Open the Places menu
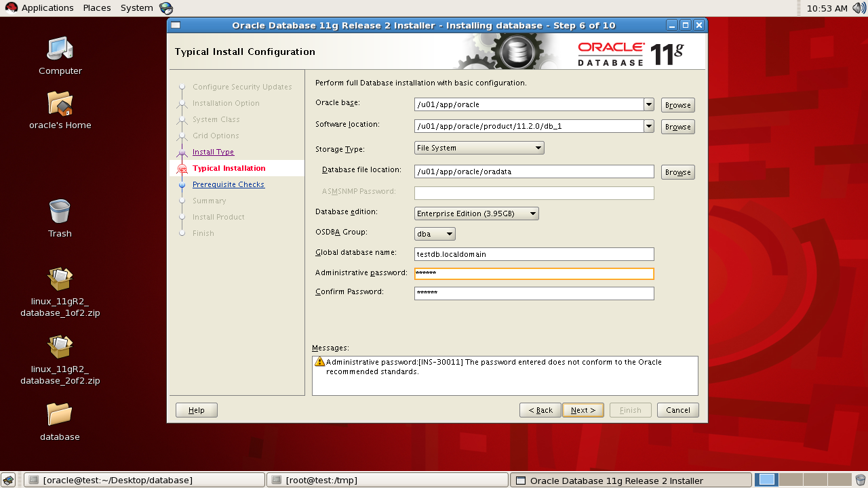This screenshot has width=868, height=488. click(x=97, y=8)
